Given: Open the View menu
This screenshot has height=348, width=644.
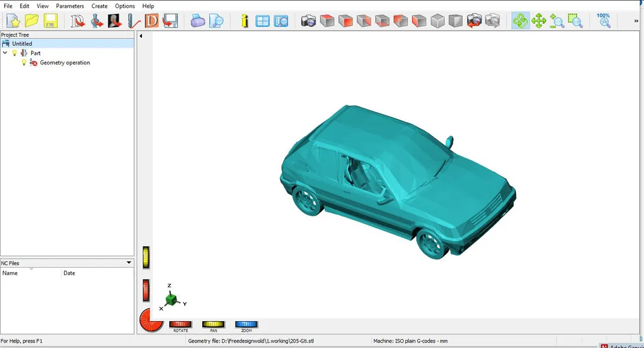Looking at the screenshot, I should point(42,6).
